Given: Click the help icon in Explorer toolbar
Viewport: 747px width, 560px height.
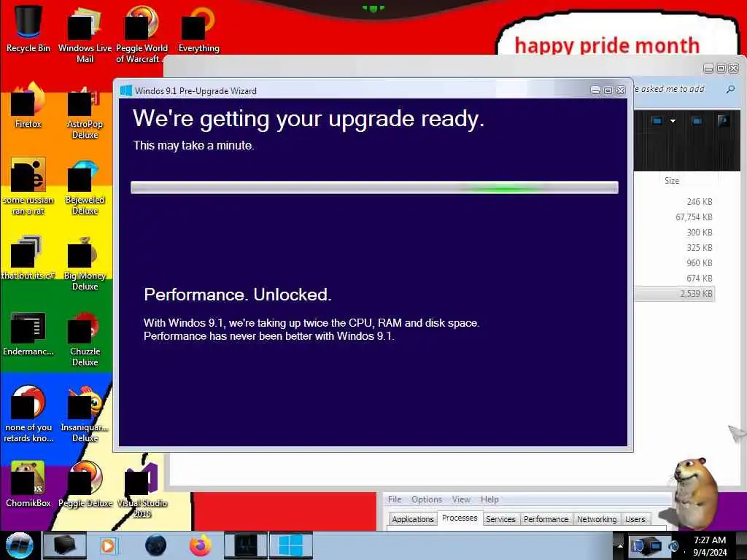Looking at the screenshot, I should pos(724,121).
